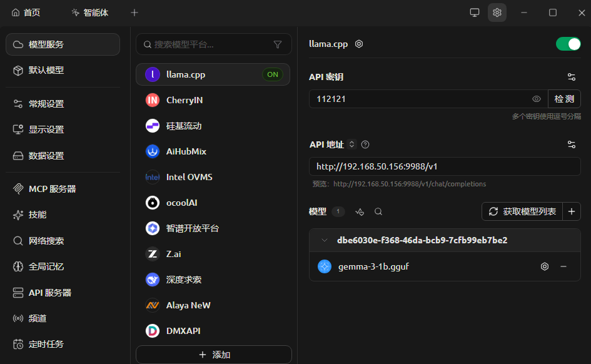This screenshot has height=364, width=591.
Task: Open 默认模型 settings
Action: click(63, 70)
